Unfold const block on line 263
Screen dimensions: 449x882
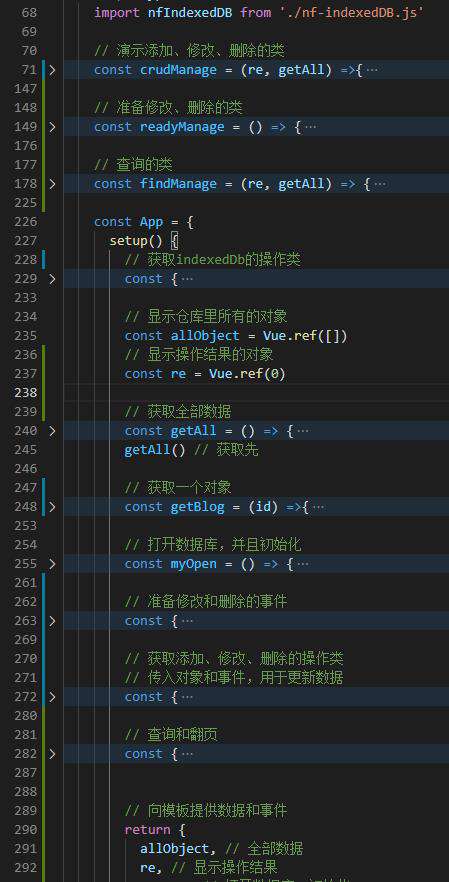click(52, 621)
